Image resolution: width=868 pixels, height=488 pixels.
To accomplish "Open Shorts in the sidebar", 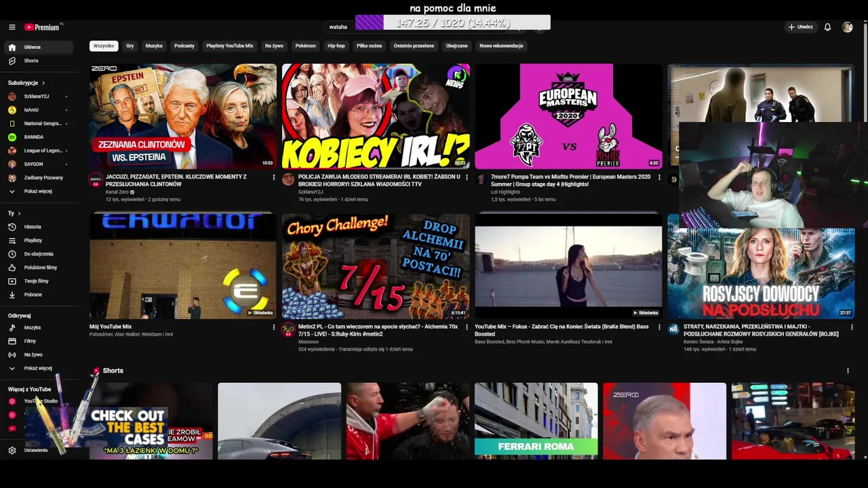I will (x=39, y=61).
